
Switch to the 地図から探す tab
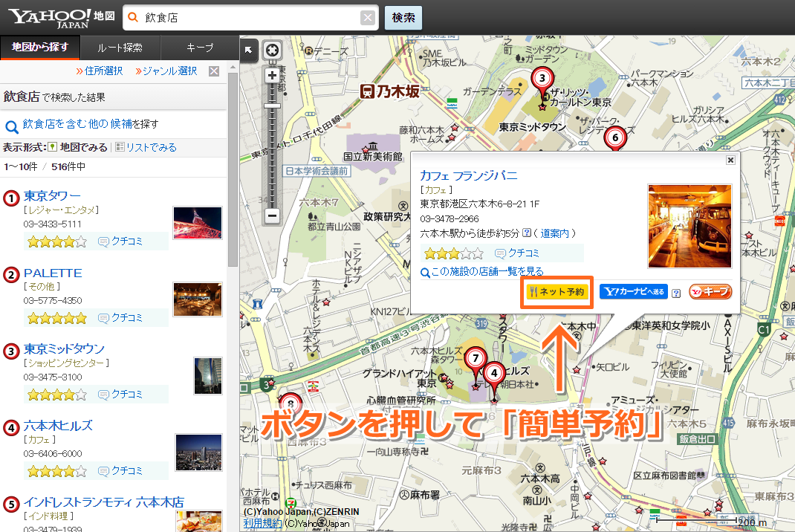[x=40, y=47]
